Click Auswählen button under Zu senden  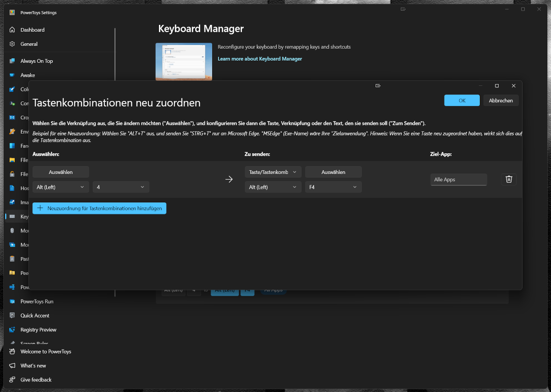pos(333,172)
